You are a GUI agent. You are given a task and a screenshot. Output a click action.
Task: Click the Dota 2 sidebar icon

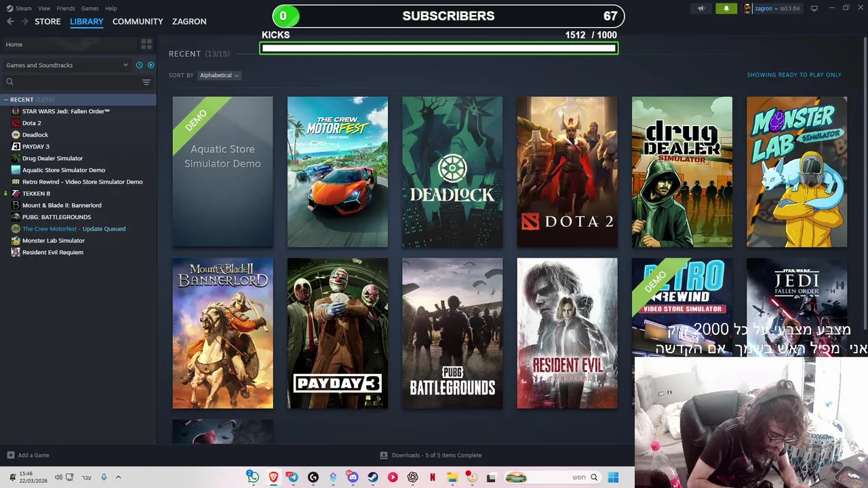[x=16, y=123]
